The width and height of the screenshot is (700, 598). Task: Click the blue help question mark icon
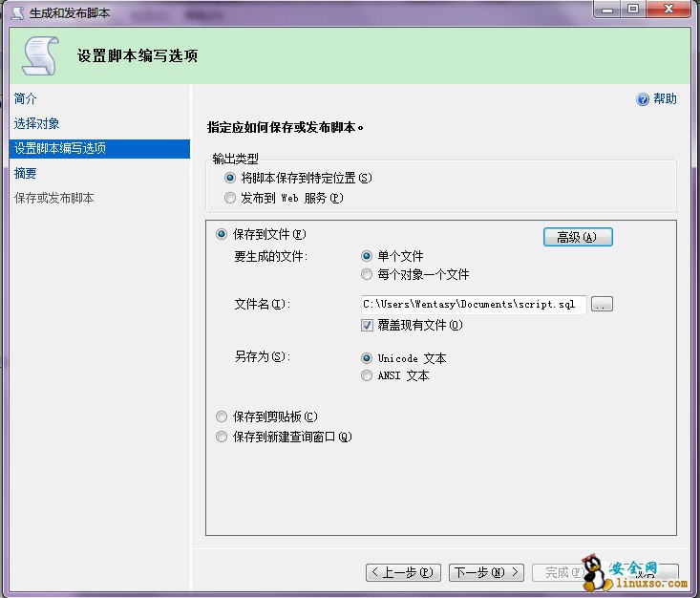643,99
